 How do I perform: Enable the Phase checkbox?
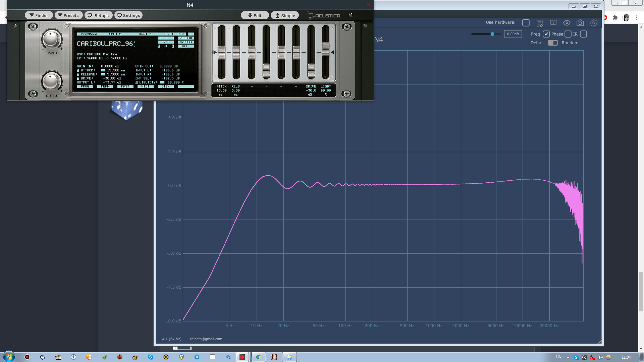point(568,34)
